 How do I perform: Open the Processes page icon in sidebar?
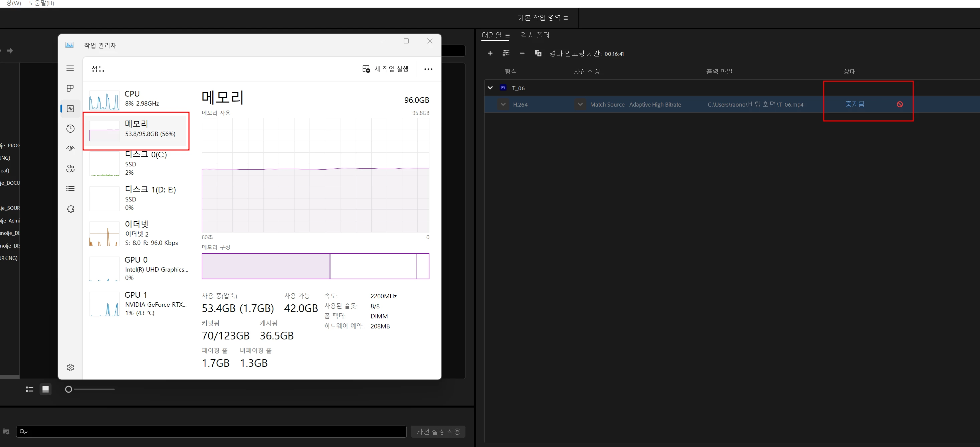[70, 88]
